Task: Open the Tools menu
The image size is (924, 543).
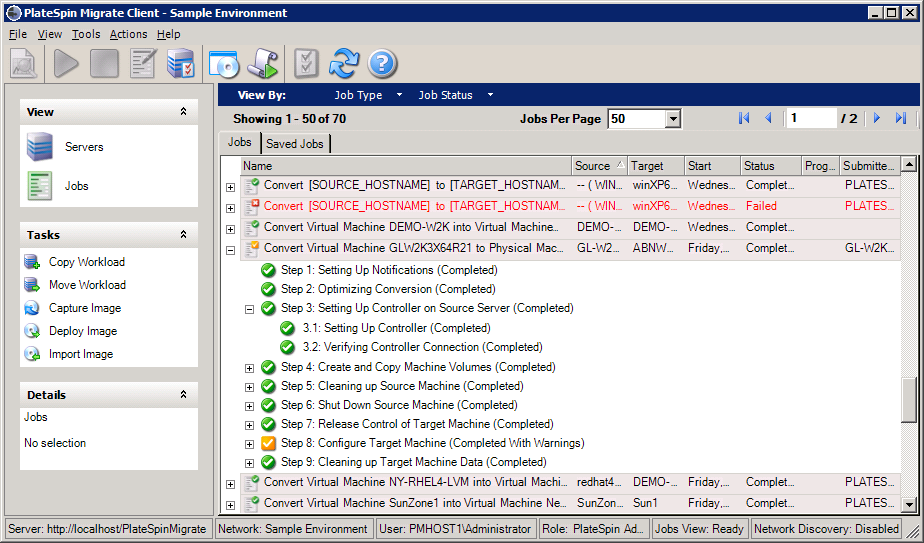Action: click(86, 34)
